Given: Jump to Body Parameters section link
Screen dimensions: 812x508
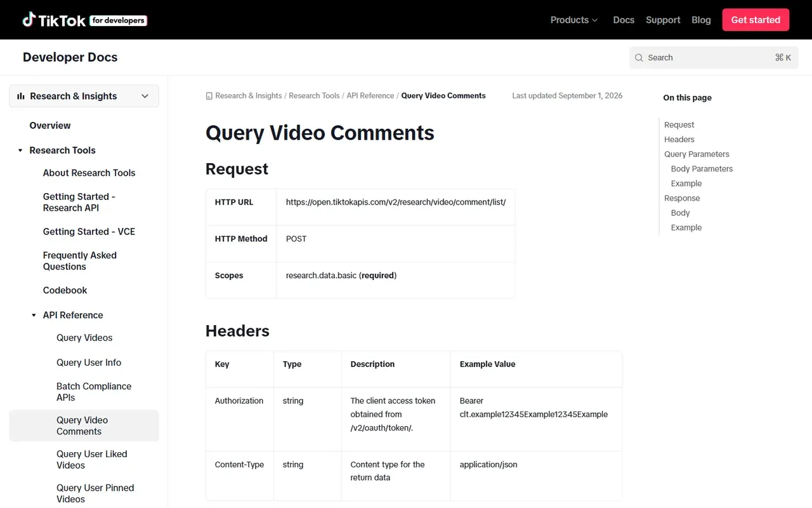Looking at the screenshot, I should [702, 169].
